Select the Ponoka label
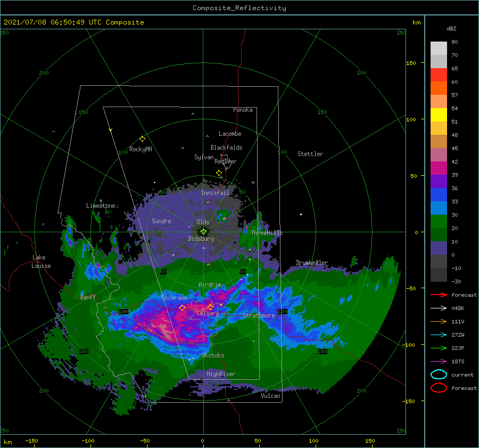 coord(243,110)
